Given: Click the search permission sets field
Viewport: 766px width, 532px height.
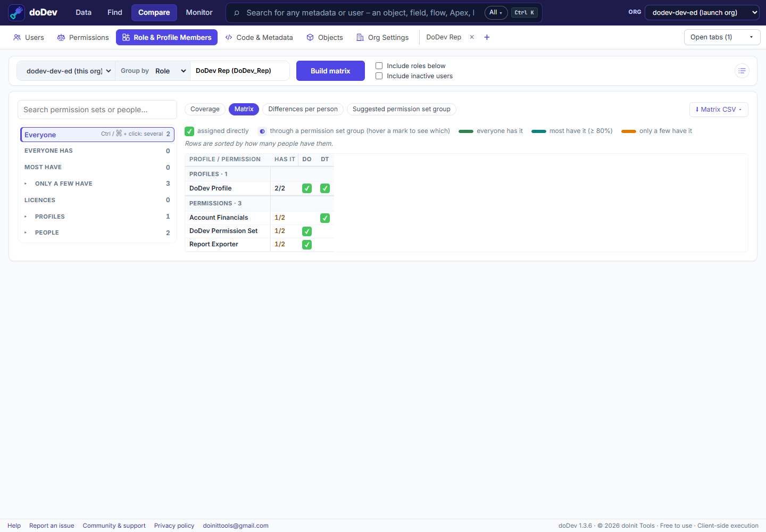Looking at the screenshot, I should (97, 110).
